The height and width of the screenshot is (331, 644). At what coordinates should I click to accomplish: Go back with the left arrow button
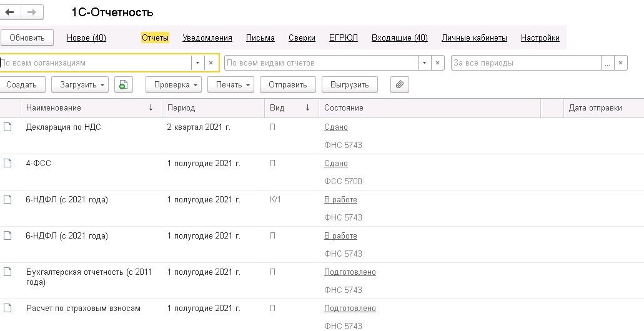9,12
